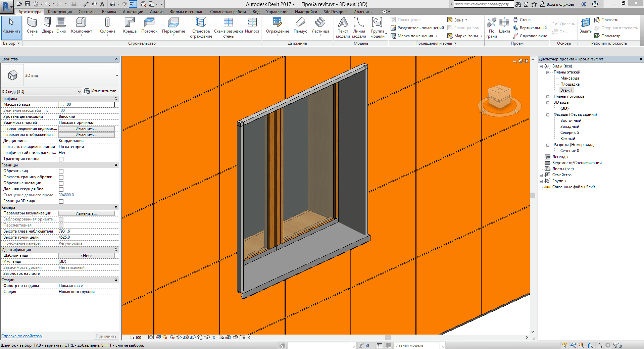Toggle the Траектория солнца checkbox

tap(61, 159)
